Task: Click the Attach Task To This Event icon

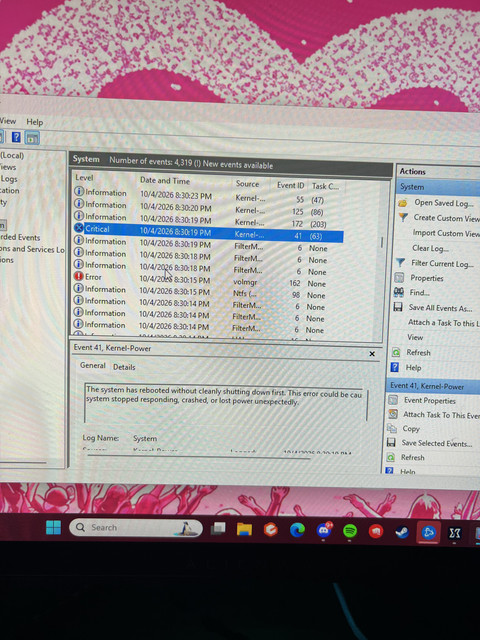Action: [393, 414]
